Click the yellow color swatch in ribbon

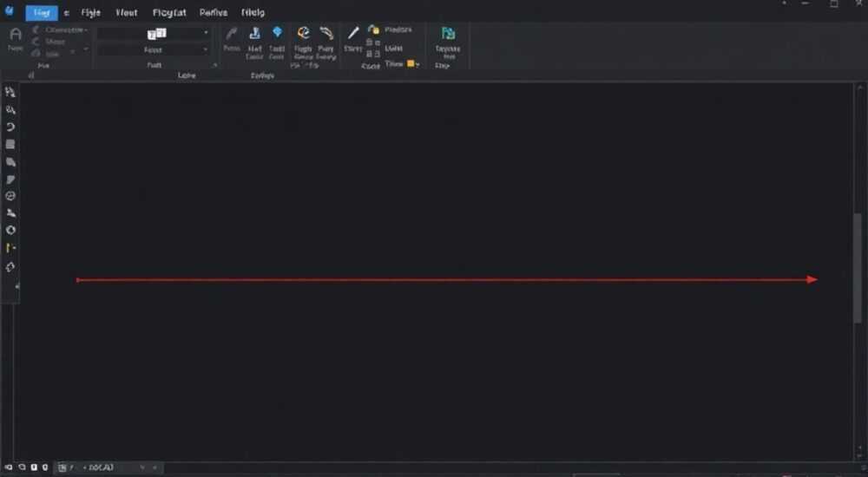(x=411, y=63)
